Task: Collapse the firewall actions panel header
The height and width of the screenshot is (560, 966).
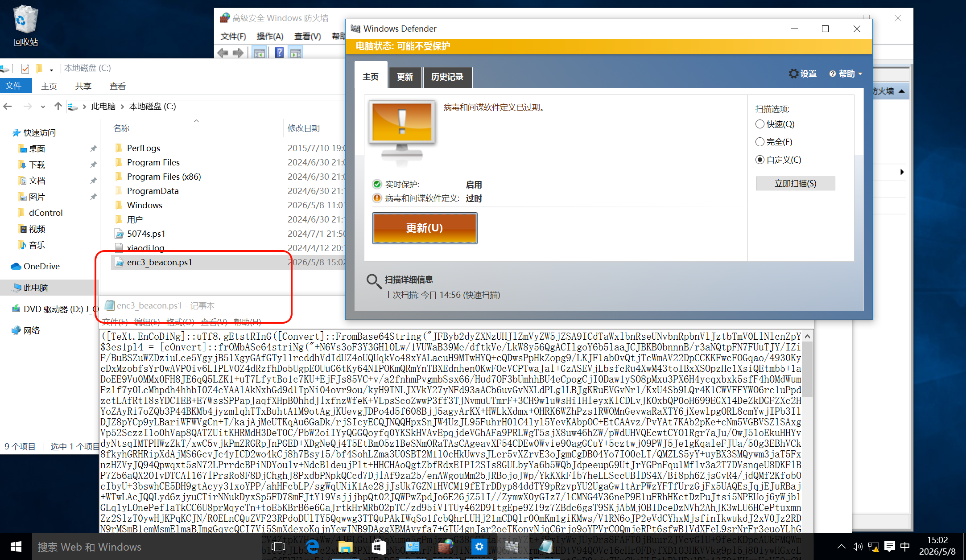Action: click(901, 91)
